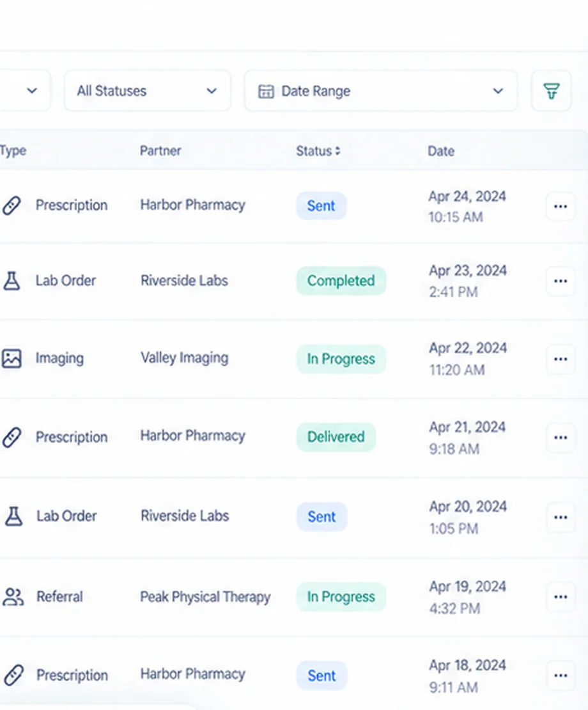
Task: Click the green filter funnel icon
Action: pos(551,91)
